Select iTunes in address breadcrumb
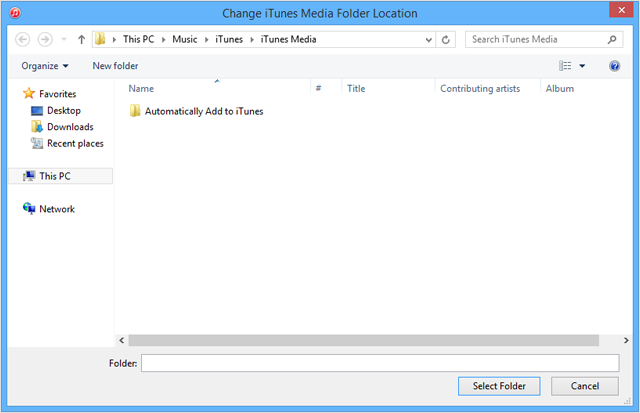 pyautogui.click(x=229, y=39)
